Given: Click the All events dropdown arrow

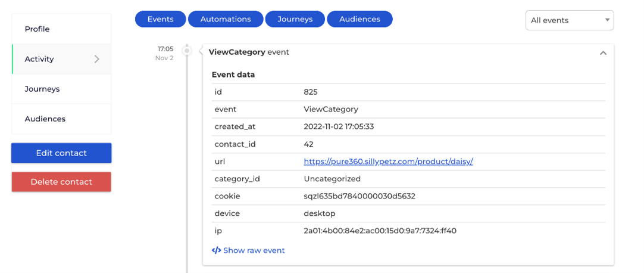Looking at the screenshot, I should [x=607, y=20].
